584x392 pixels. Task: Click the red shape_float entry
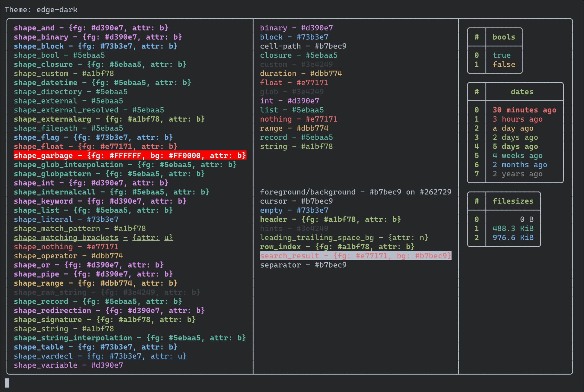pyautogui.click(x=96, y=147)
